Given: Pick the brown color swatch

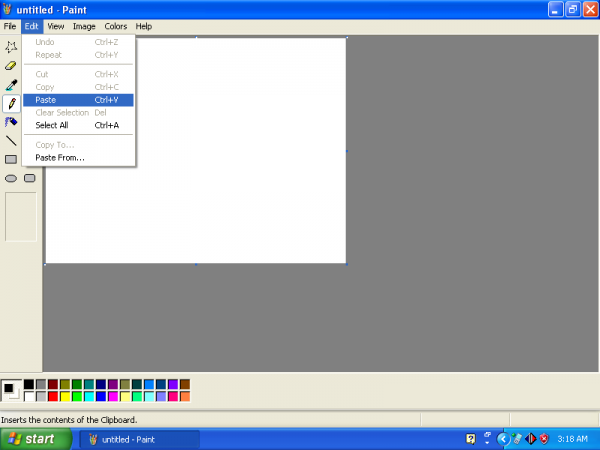Looking at the screenshot, I should click(185, 384).
